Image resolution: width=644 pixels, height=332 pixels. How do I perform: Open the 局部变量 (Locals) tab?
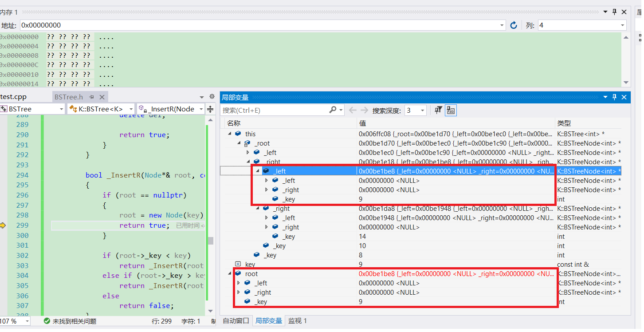pos(269,320)
